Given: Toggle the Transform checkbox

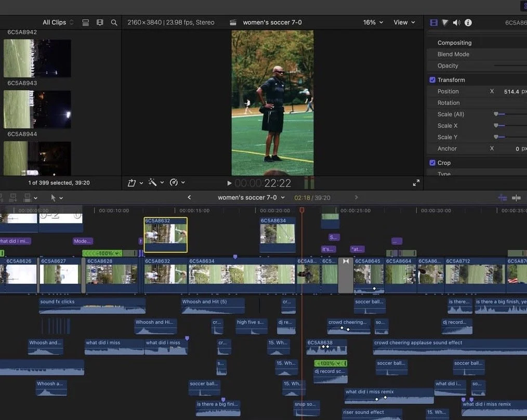Looking at the screenshot, I should (432, 80).
